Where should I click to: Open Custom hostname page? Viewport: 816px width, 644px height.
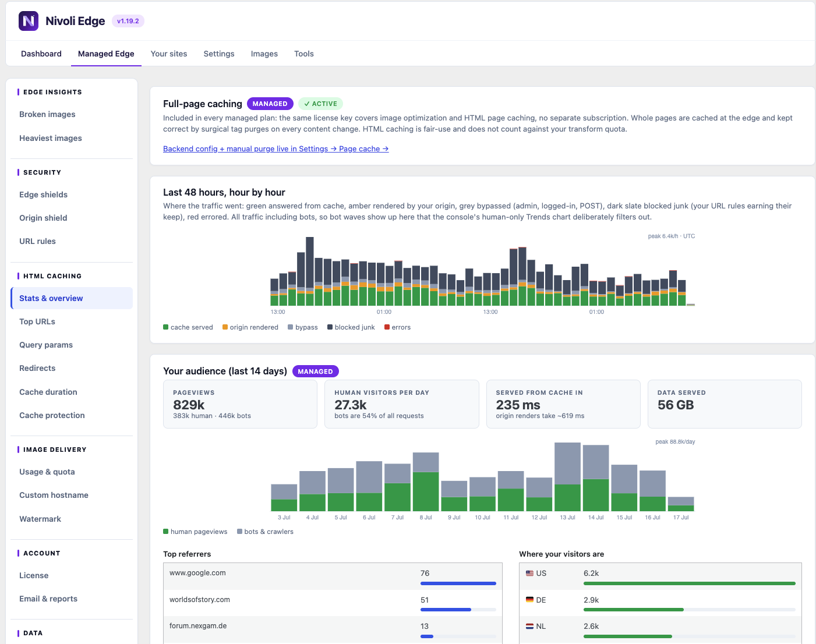[72, 495]
